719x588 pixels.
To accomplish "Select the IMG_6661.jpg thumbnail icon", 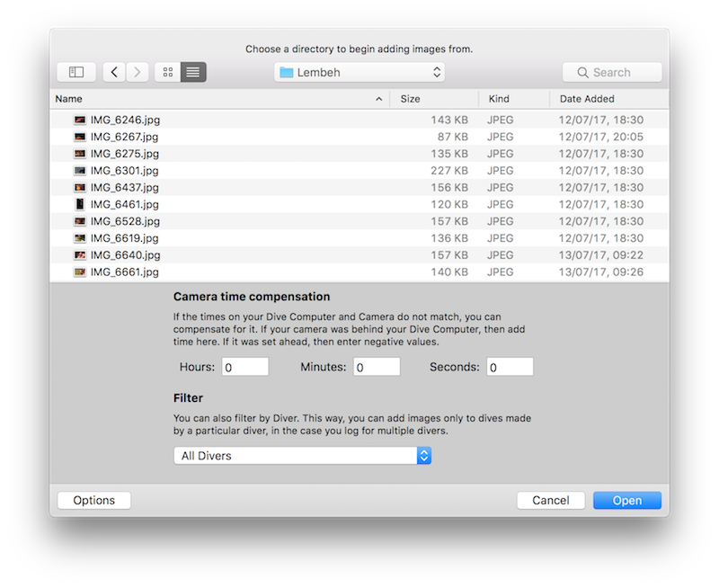I will coord(80,272).
